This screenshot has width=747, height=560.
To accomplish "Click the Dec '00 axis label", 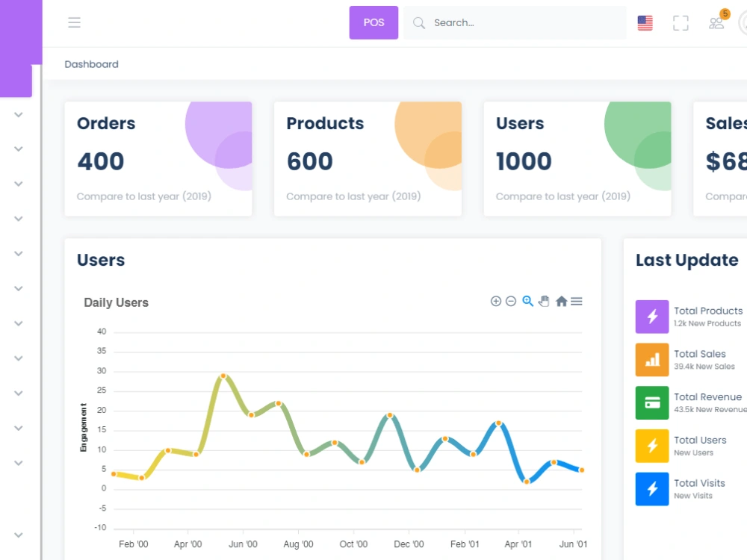I will [409, 544].
